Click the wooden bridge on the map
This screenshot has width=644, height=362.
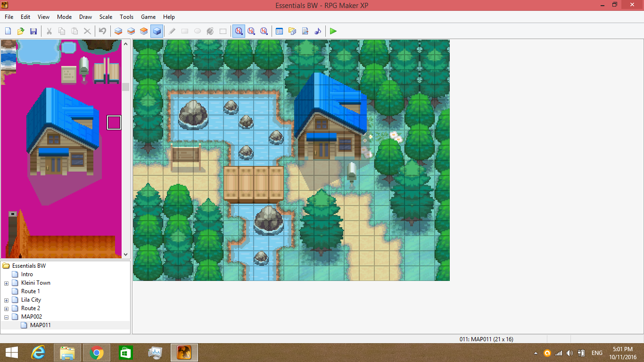click(254, 183)
